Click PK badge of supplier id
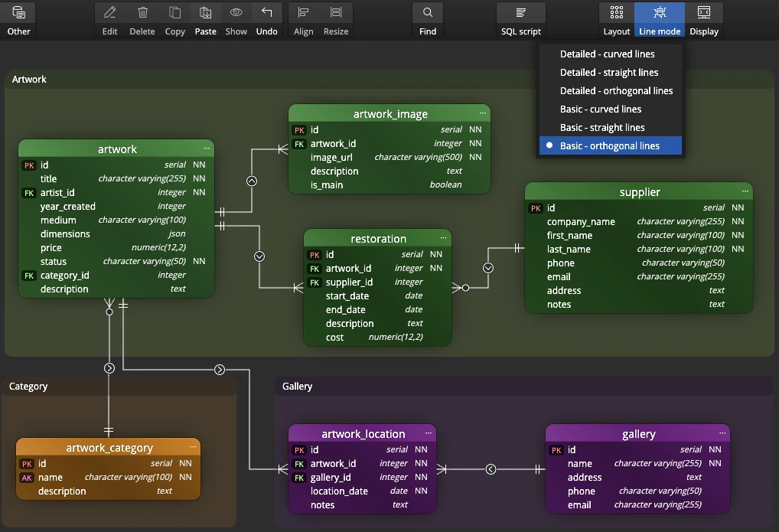 pos(536,208)
